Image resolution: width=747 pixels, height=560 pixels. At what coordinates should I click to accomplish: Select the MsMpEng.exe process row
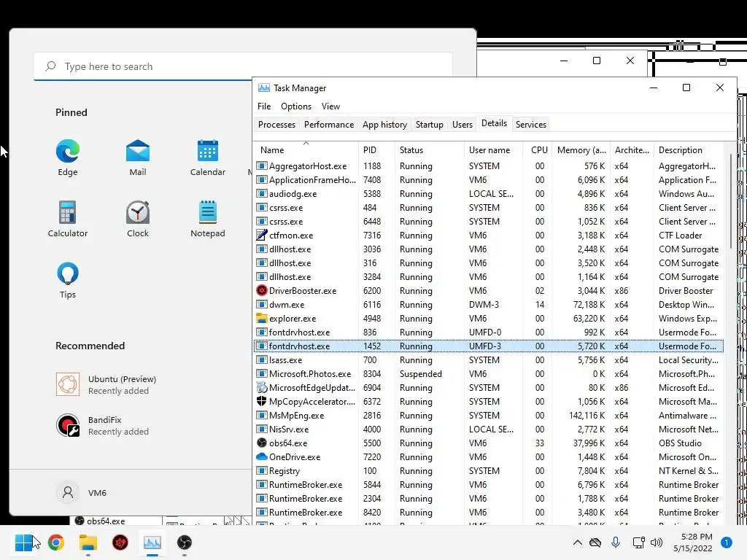click(x=489, y=415)
